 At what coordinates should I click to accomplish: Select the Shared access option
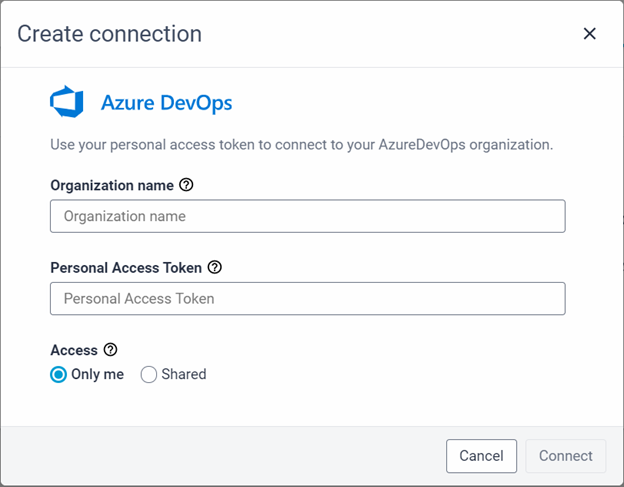click(148, 374)
